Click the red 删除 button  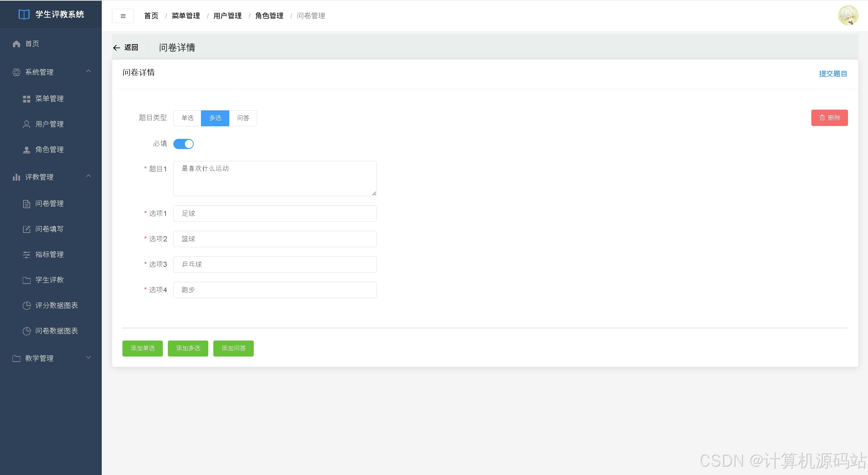829,118
